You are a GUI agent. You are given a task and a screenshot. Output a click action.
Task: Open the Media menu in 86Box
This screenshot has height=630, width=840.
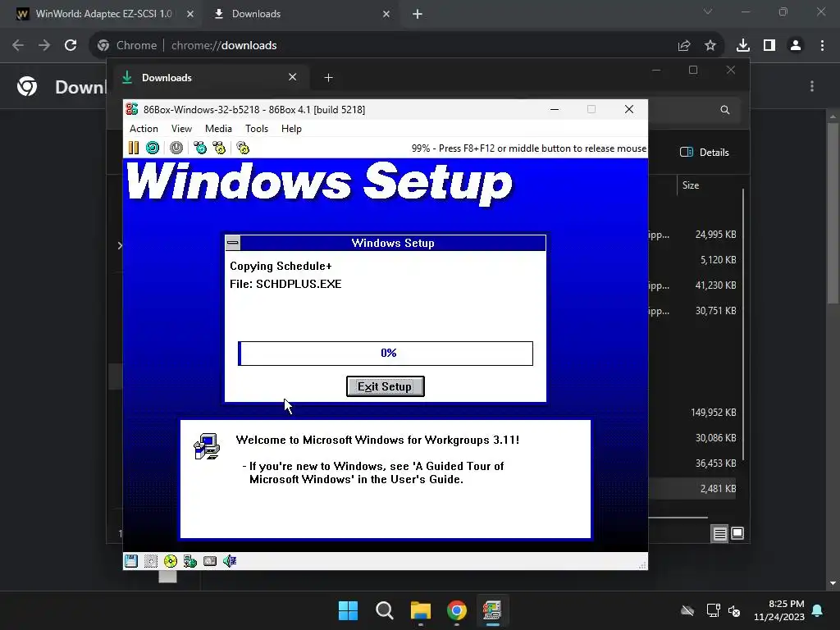[218, 129]
